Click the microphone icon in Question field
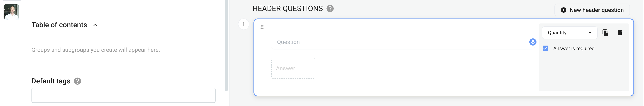644x106 pixels. (x=533, y=42)
